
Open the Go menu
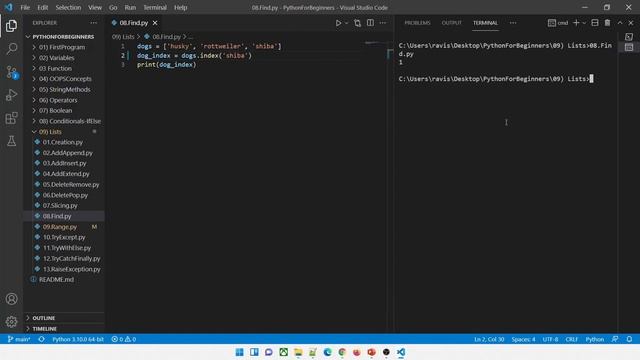point(113,7)
